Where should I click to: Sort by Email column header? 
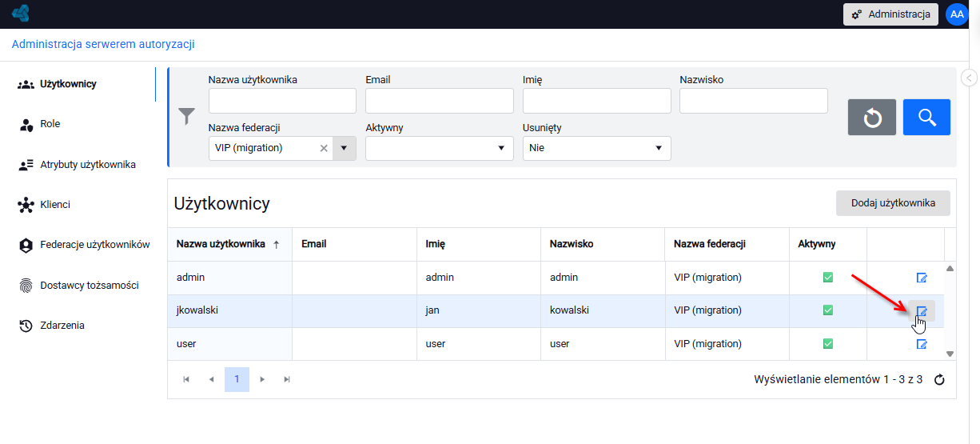coord(354,245)
